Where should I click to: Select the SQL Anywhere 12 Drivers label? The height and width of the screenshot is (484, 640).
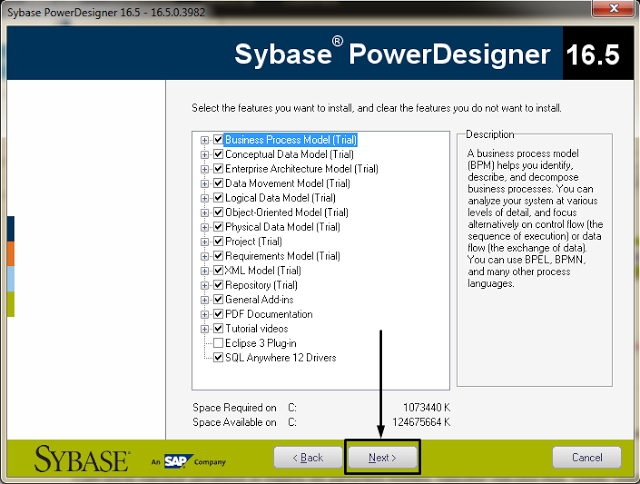280,358
